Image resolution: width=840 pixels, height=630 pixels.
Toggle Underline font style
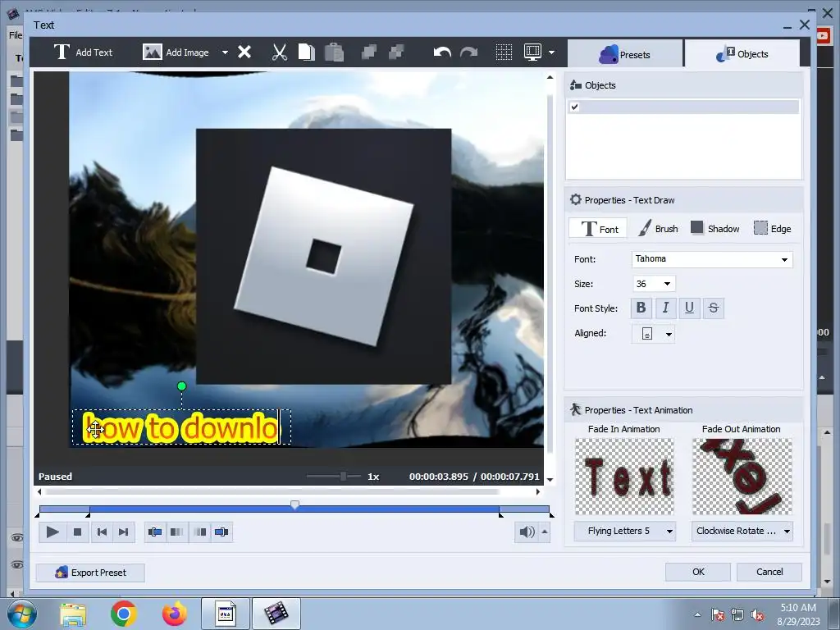tap(689, 308)
